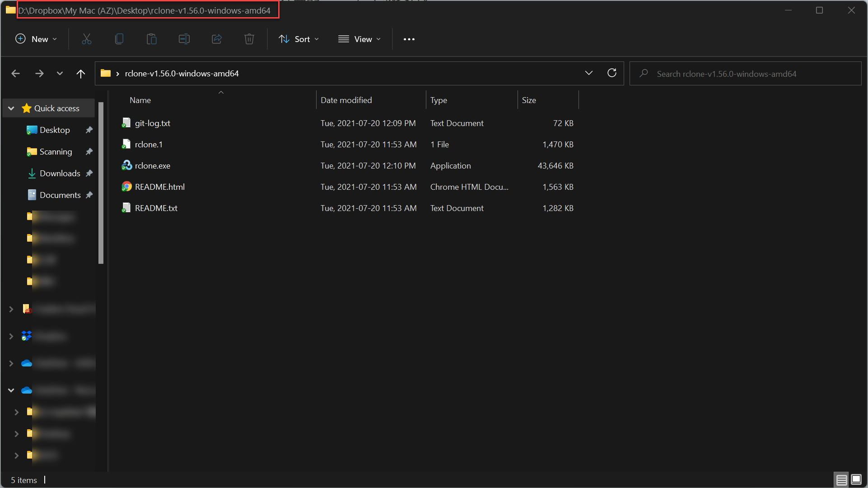Image resolution: width=868 pixels, height=488 pixels.
Task: Select the rclone.exe application file
Action: coord(153,166)
